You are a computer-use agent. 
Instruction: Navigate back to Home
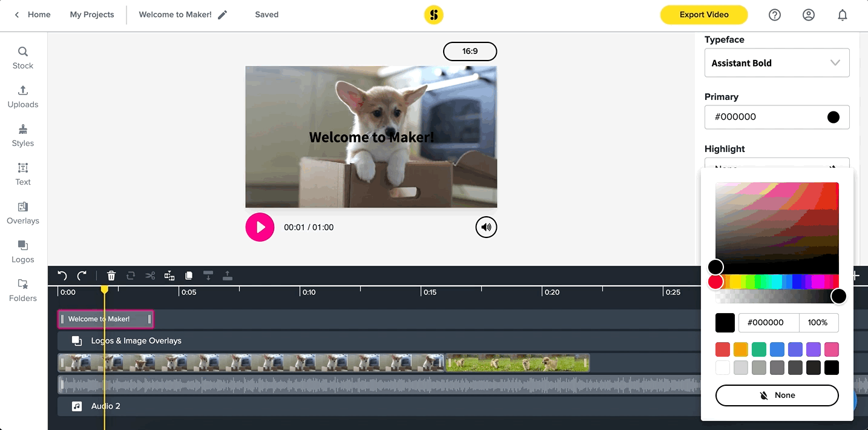coord(33,15)
